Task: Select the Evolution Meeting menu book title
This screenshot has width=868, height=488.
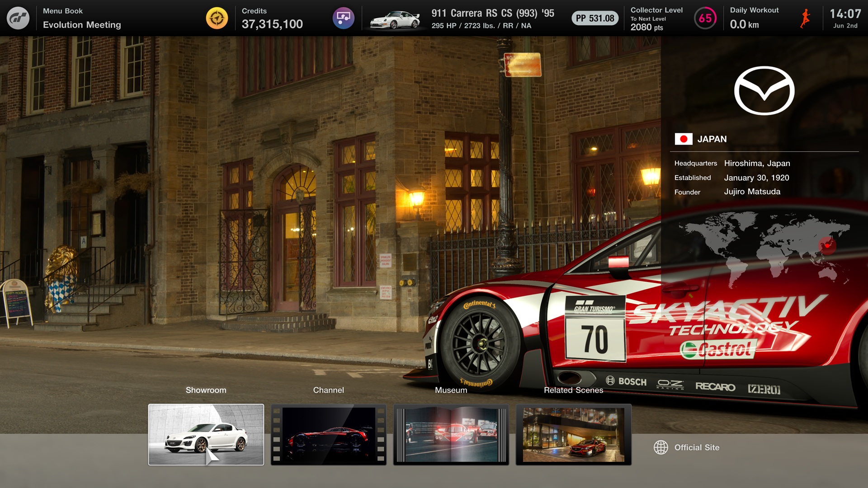Action: point(82,25)
